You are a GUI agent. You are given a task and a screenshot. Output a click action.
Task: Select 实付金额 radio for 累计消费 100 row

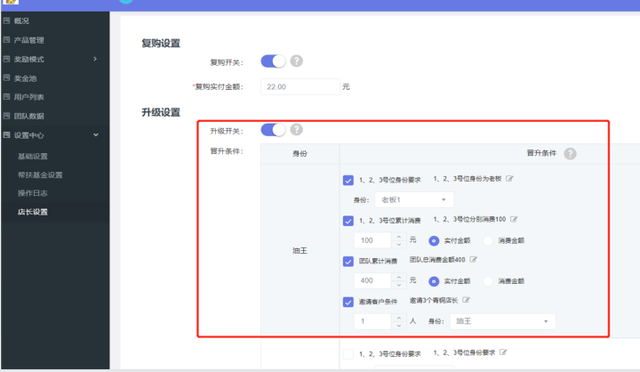pyautogui.click(x=434, y=241)
